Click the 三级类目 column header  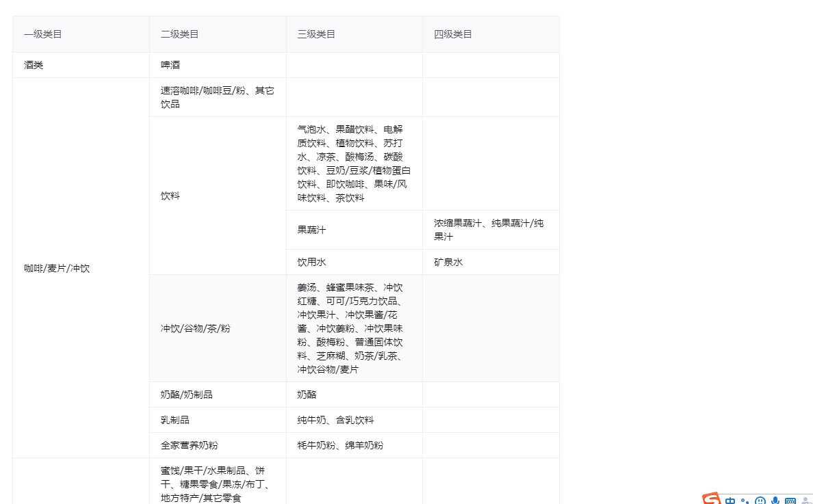pos(316,34)
